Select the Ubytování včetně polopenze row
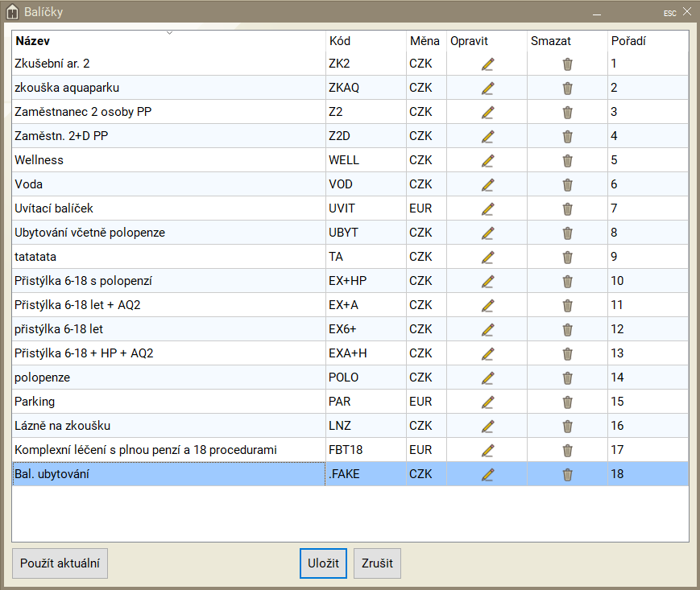 click(x=89, y=233)
